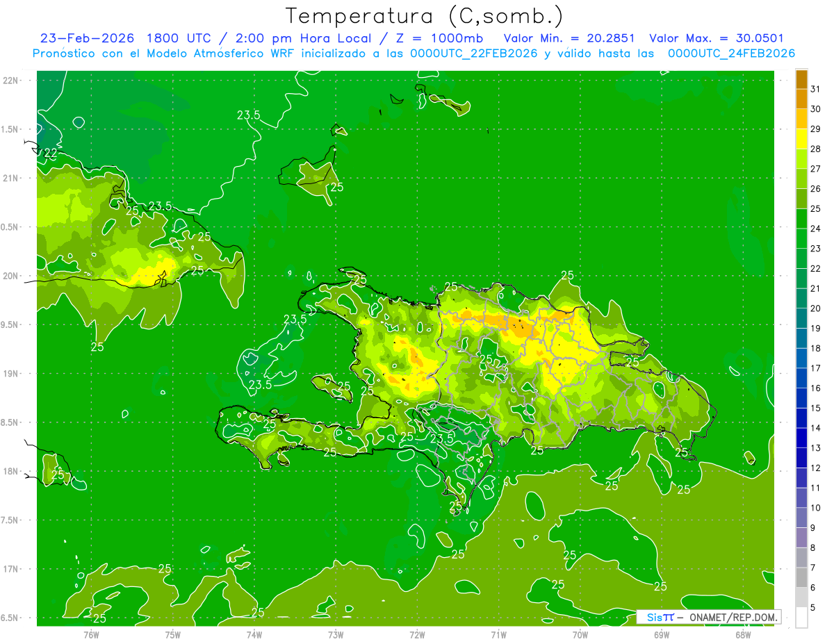The image size is (834, 644).
Task: Click the "72W" longitude axis label
Action: [417, 634]
